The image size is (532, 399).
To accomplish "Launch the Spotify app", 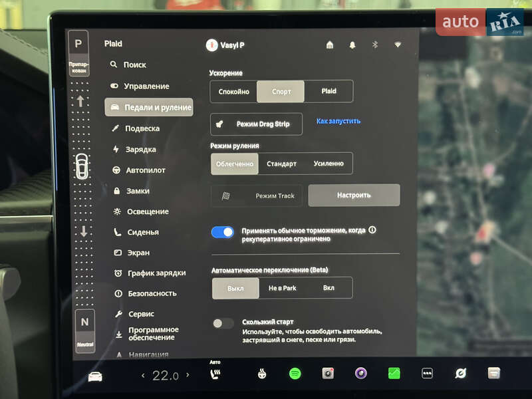I will tap(295, 374).
